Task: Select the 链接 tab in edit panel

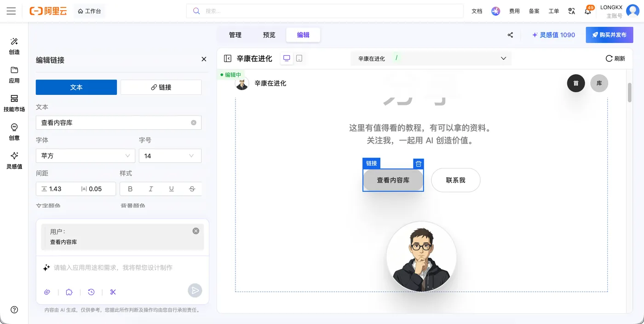Action: [x=161, y=87]
